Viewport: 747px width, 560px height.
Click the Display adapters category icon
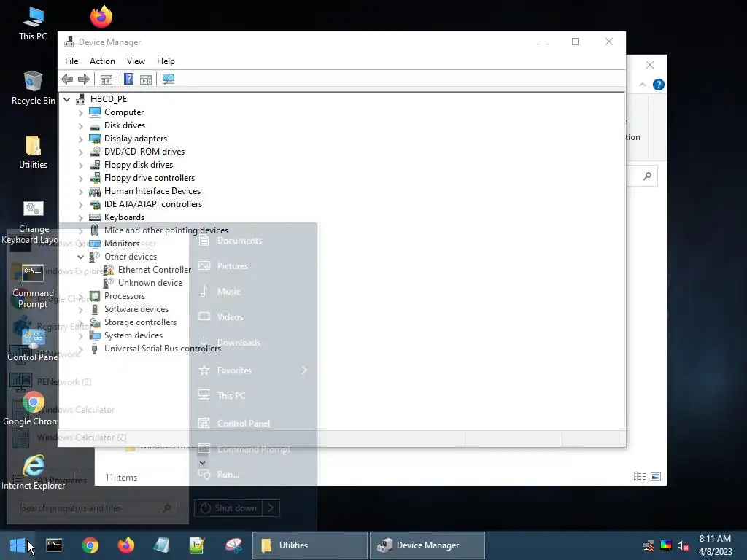tap(95, 139)
